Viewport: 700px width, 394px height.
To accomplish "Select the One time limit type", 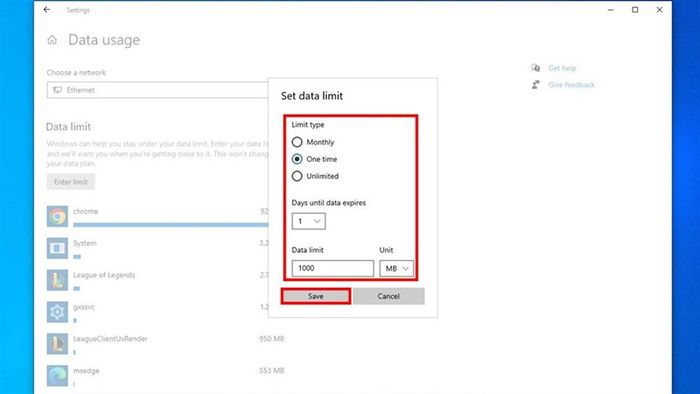I will [297, 159].
